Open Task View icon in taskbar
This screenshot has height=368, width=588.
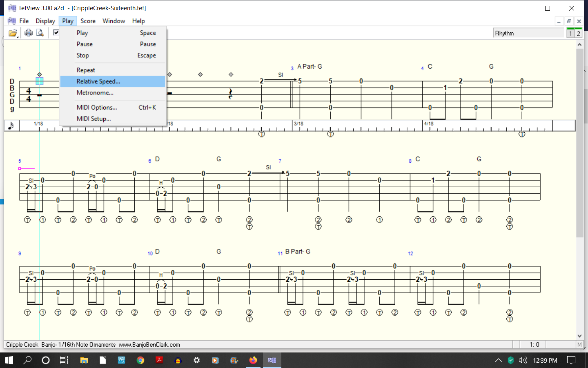coord(64,360)
